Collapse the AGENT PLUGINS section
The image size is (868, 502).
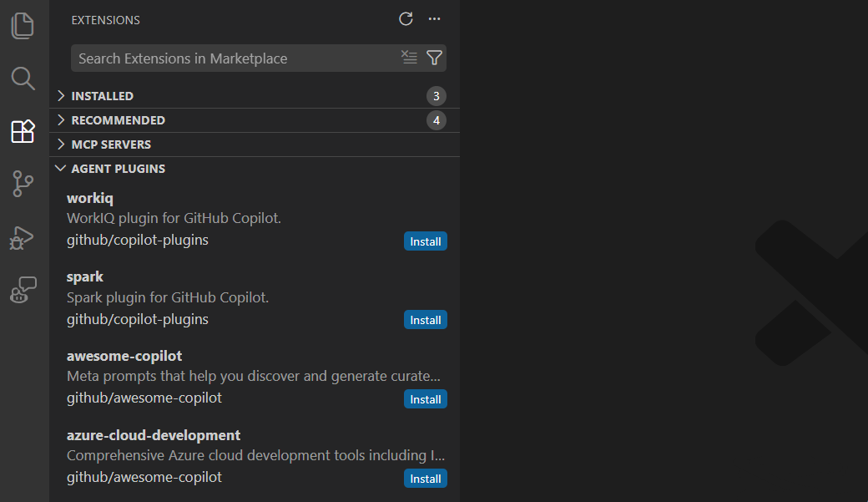(116, 168)
